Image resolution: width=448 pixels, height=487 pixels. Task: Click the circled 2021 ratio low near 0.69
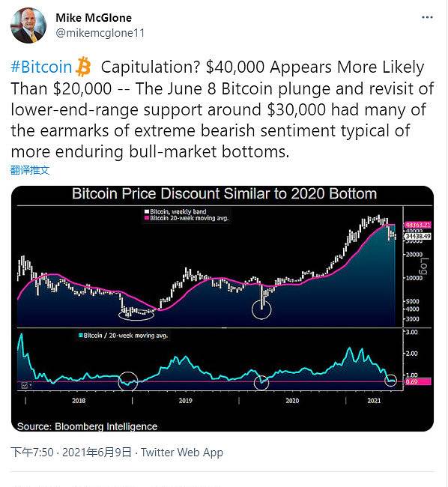click(390, 380)
